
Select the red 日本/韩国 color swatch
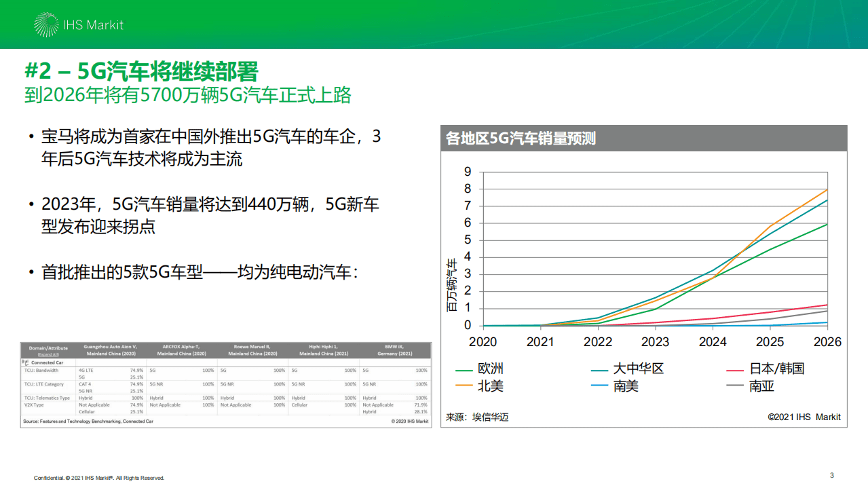(x=734, y=369)
